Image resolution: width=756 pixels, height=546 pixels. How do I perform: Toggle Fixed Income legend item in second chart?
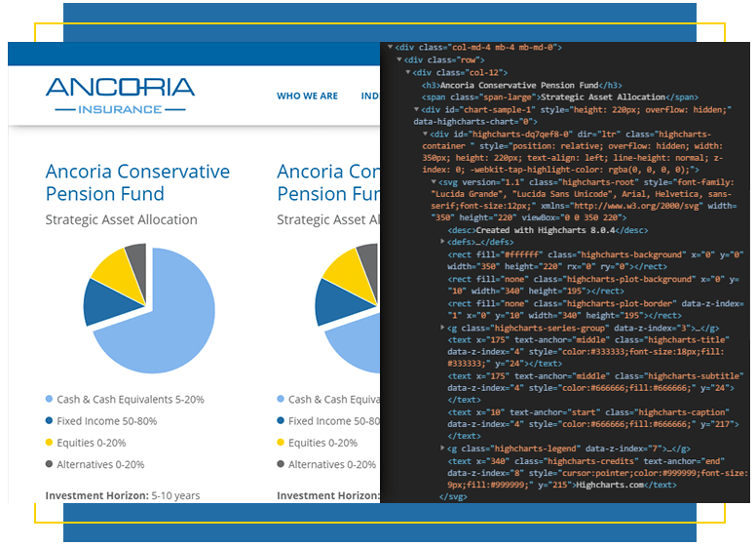tap(328, 421)
